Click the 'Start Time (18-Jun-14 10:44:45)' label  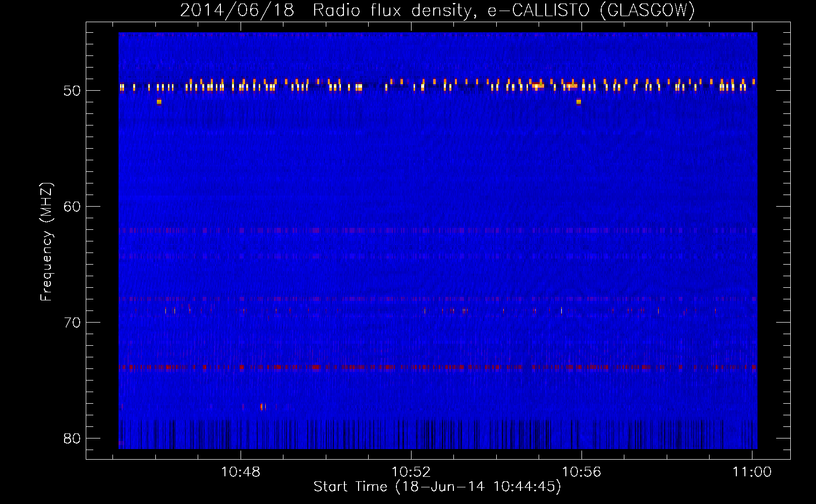pos(437,487)
